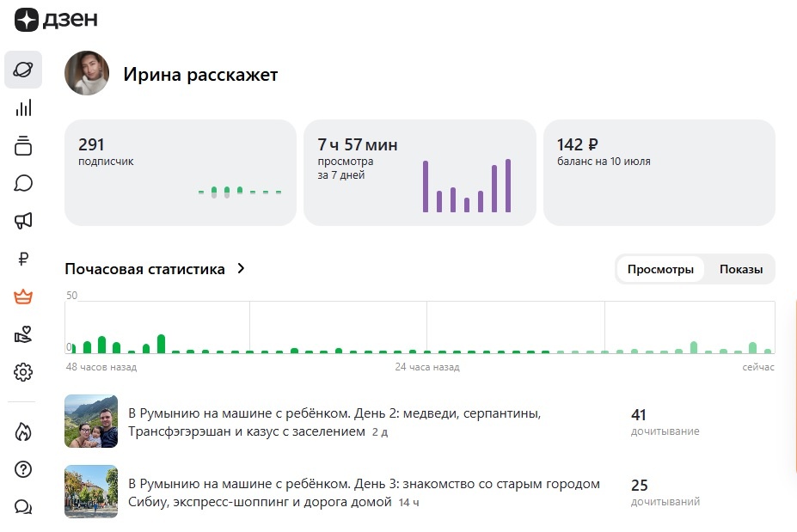Open the settings gear icon
Viewport: 797px width, 532px height.
coord(23,372)
